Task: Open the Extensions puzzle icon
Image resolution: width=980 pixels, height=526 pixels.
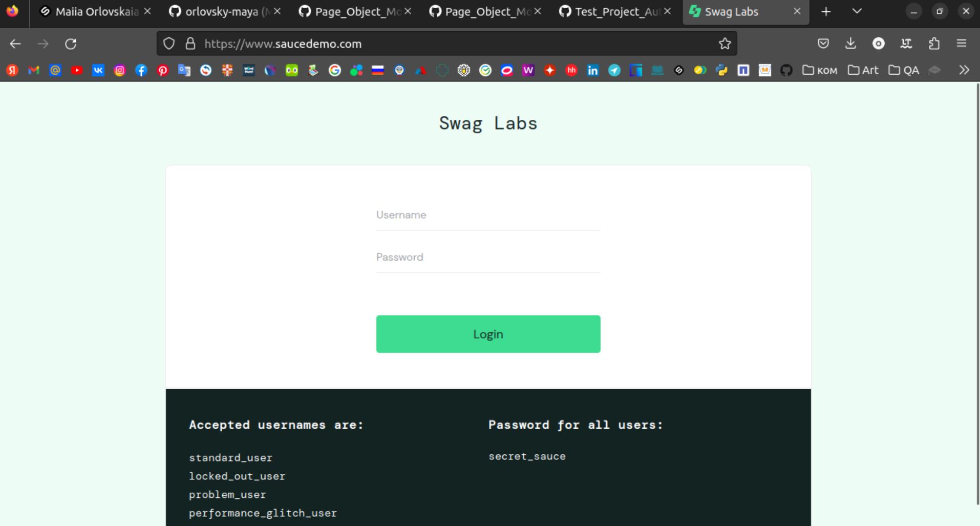Action: [x=934, y=44]
